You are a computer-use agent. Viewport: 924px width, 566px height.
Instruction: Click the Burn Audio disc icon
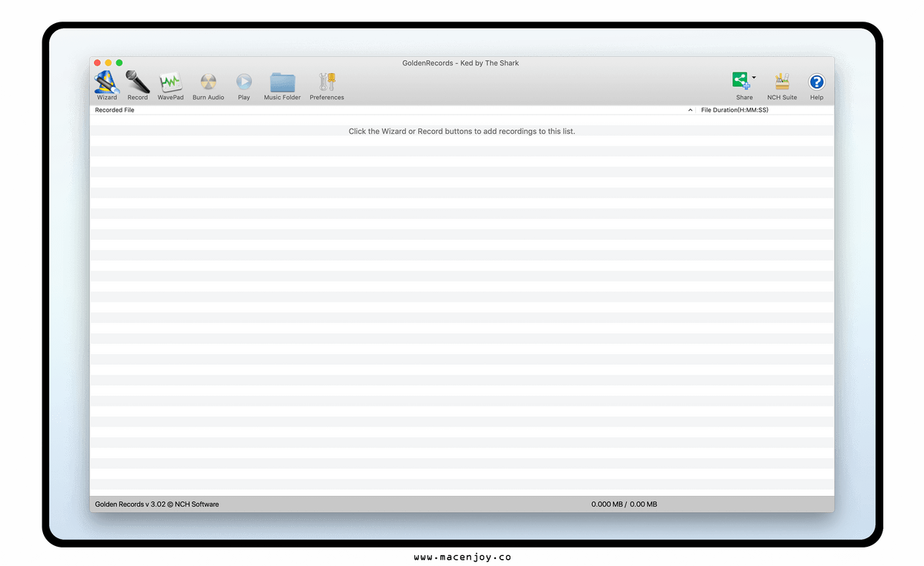[x=208, y=85]
